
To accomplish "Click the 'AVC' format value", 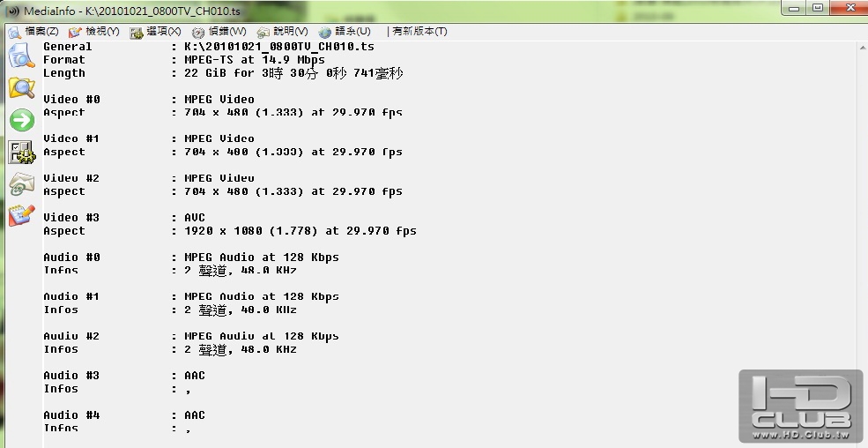I will click(x=195, y=218).
